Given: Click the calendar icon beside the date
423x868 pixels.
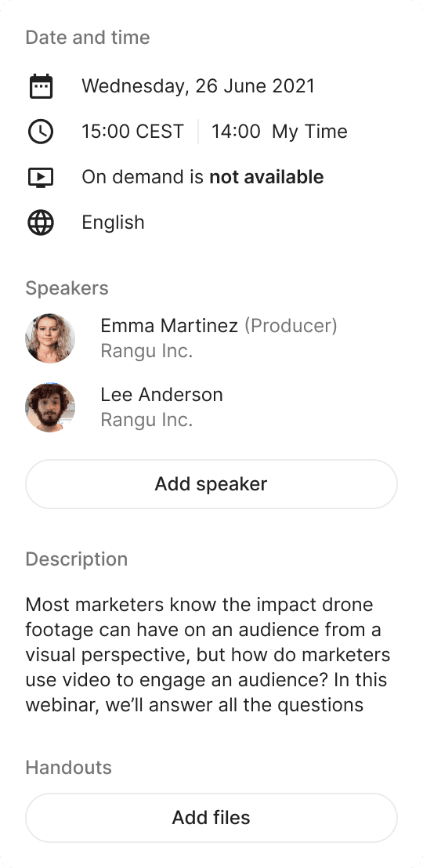Looking at the screenshot, I should coord(41,86).
